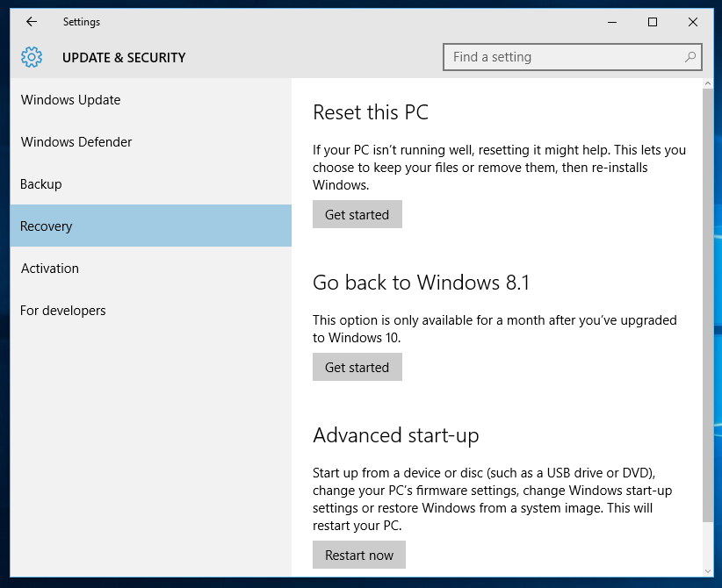
Task: Click the back arrow icon
Action: click(32, 22)
